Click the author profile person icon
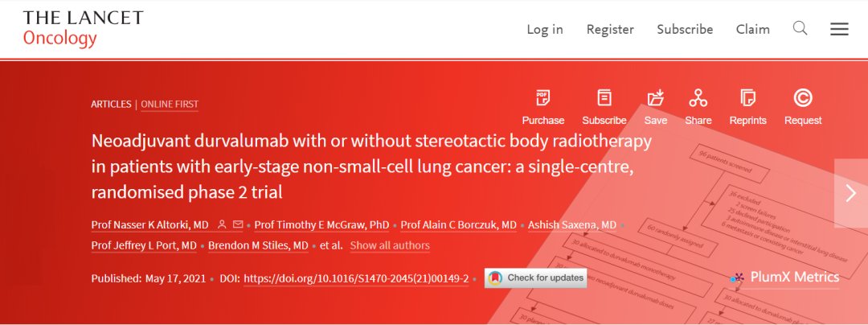 pyautogui.click(x=222, y=224)
